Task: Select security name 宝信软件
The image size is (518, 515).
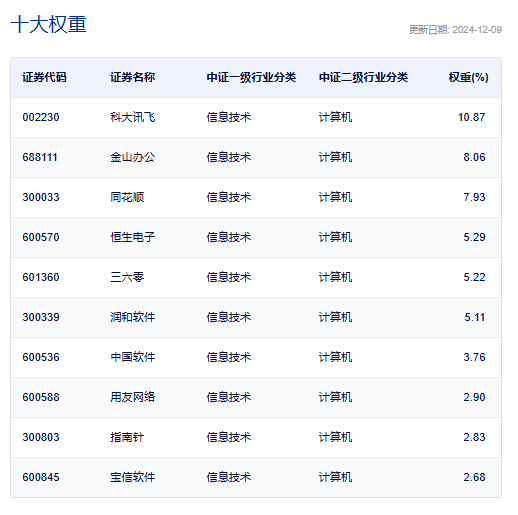Action: coord(133,477)
